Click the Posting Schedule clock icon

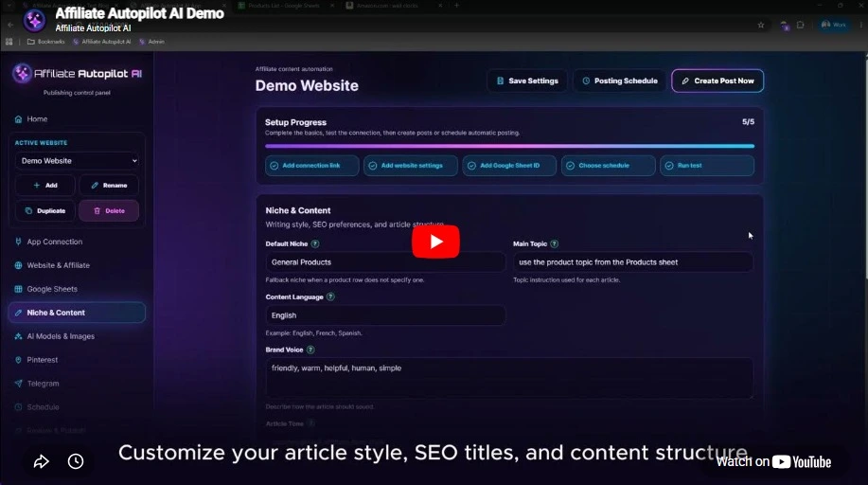point(586,81)
